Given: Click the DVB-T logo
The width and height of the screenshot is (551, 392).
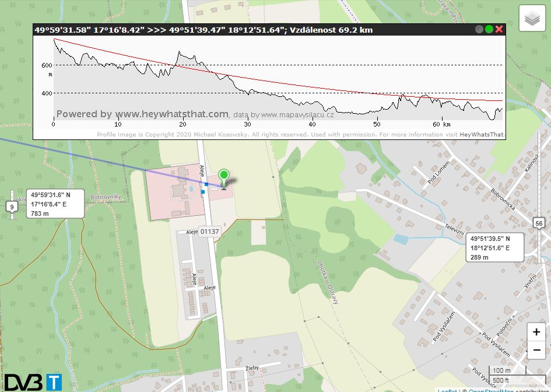Looking at the screenshot, I should pyautogui.click(x=31, y=382).
